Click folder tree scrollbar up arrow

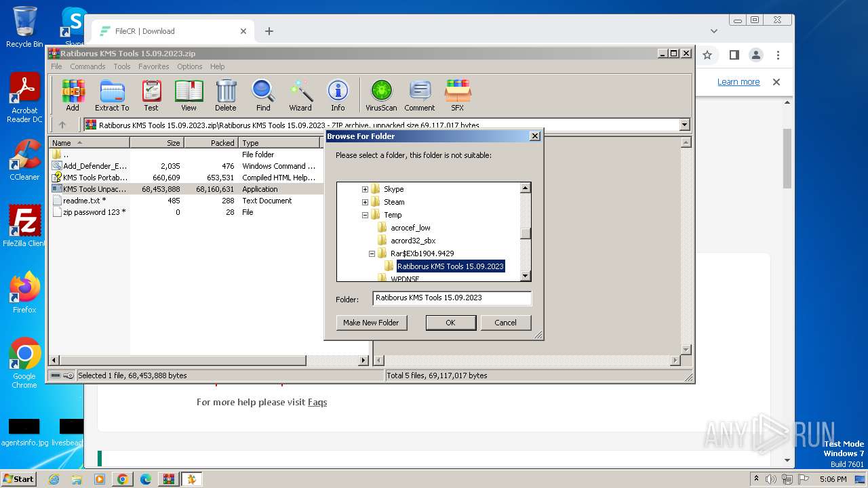526,188
